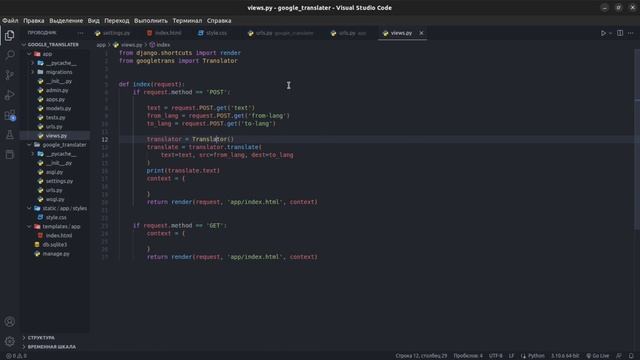640x360 pixels.
Task: Open the Терминал menu
Action: pyautogui.click(x=187, y=20)
